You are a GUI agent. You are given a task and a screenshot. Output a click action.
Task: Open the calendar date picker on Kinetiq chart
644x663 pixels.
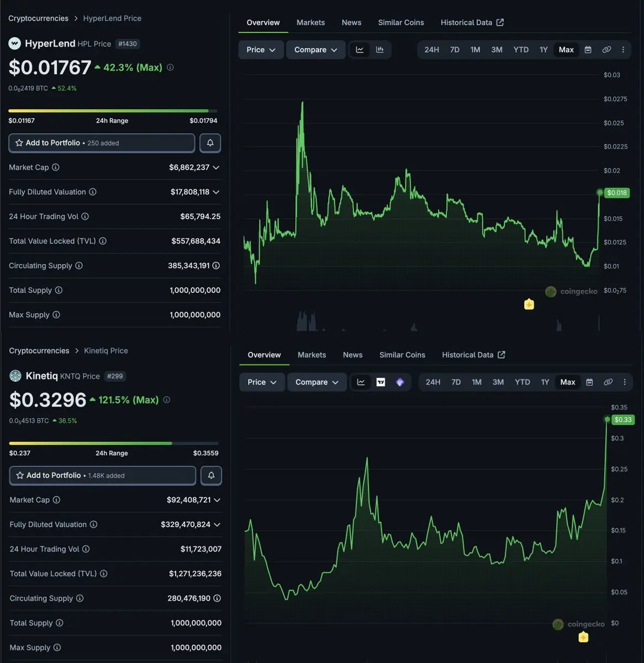coord(589,382)
